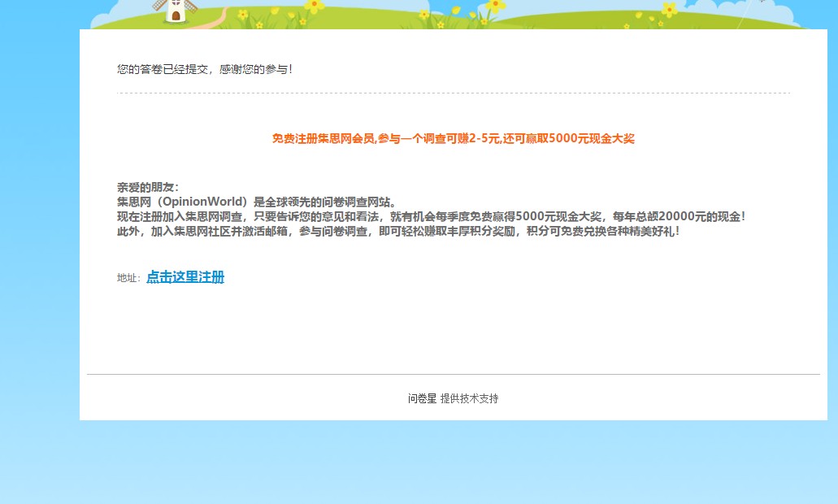Click the sentence starting 现在注册加入集思网调查
This screenshot has height=504, width=838.
[432, 216]
